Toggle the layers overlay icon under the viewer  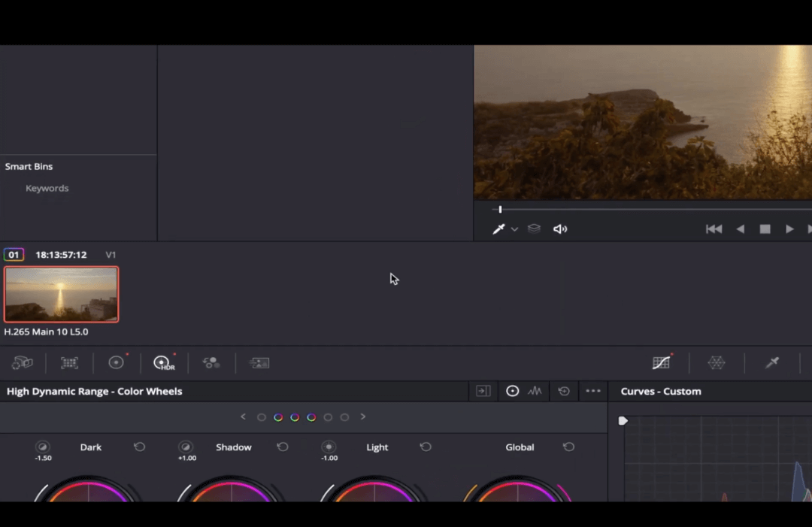(534, 229)
